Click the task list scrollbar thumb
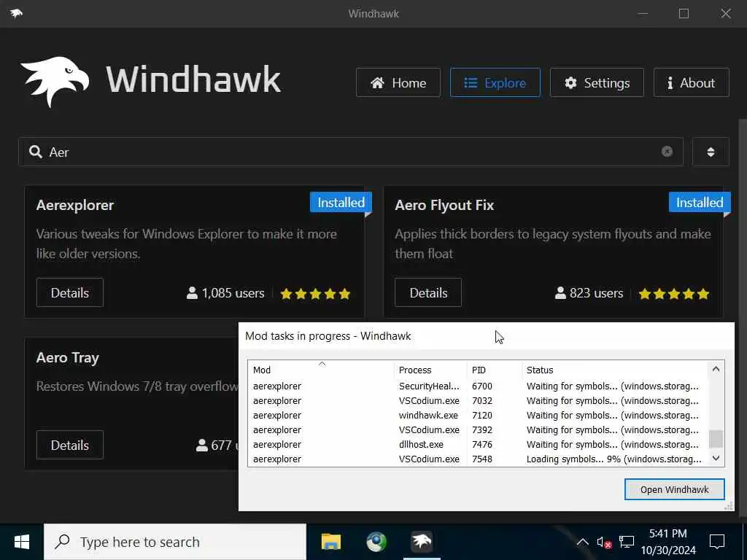Image resolution: width=747 pixels, height=560 pixels. click(x=716, y=438)
